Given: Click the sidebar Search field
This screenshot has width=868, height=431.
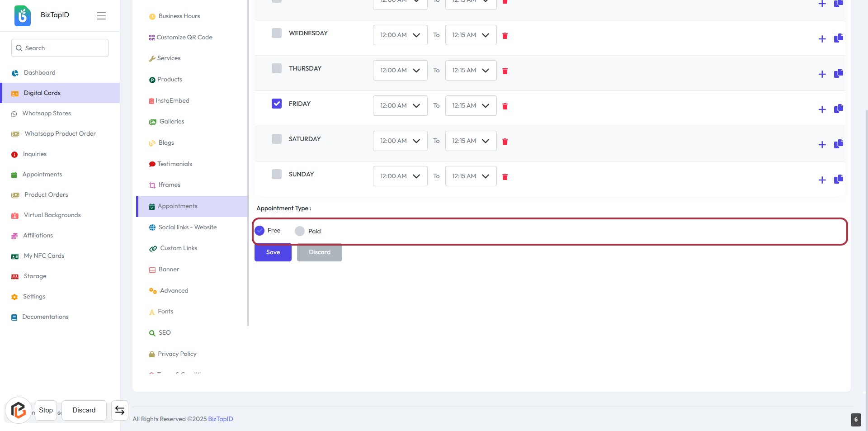Looking at the screenshot, I should pyautogui.click(x=60, y=48).
